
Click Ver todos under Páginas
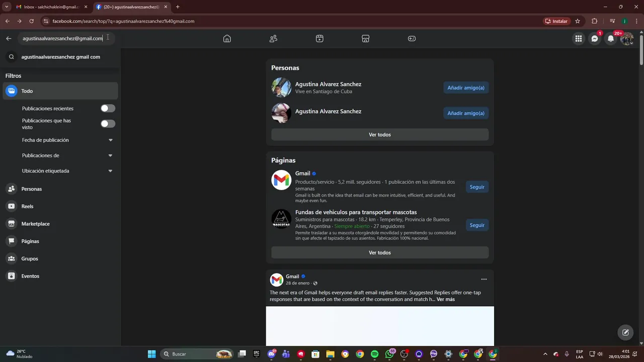click(380, 252)
